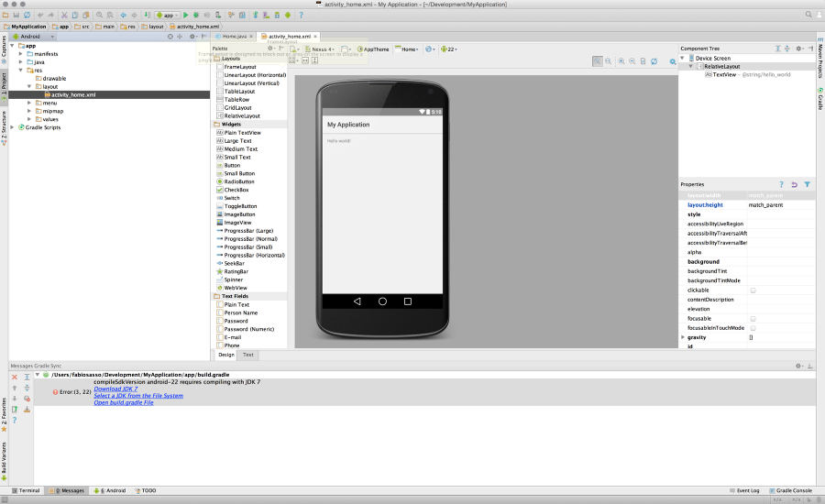Expand the manifests folder in project tree
This screenshot has width=825, height=504.
(x=21, y=54)
